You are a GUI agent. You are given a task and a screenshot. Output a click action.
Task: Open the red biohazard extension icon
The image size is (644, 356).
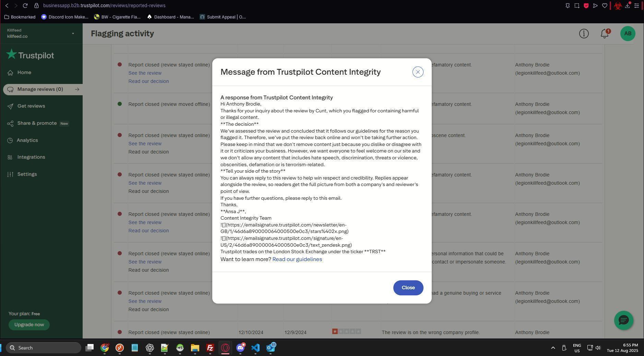tap(618, 6)
